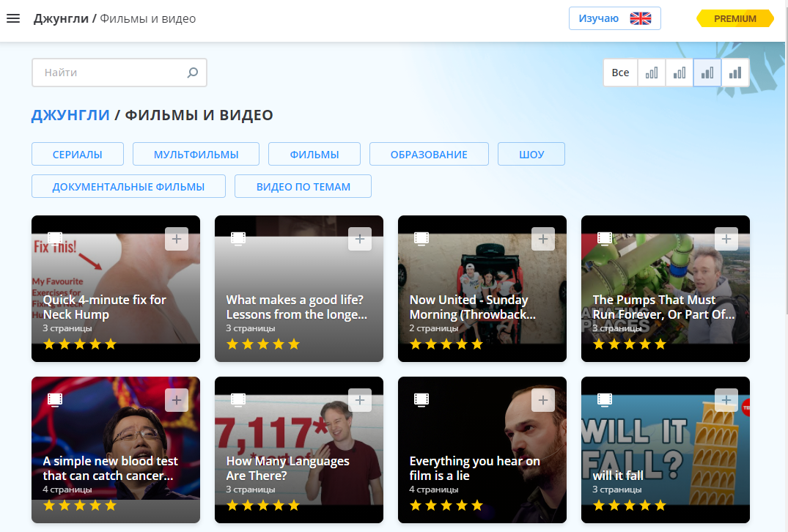Go to 'ДЖУНГЛИ' heading breadcrumb link
Screen dimensions: 788x532
pos(70,115)
